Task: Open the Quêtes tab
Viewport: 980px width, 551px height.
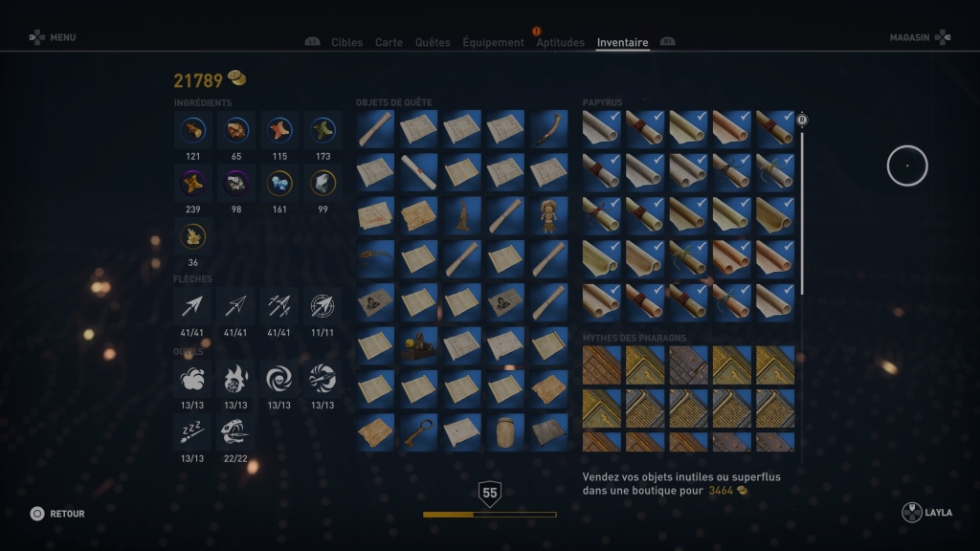Action: (433, 42)
